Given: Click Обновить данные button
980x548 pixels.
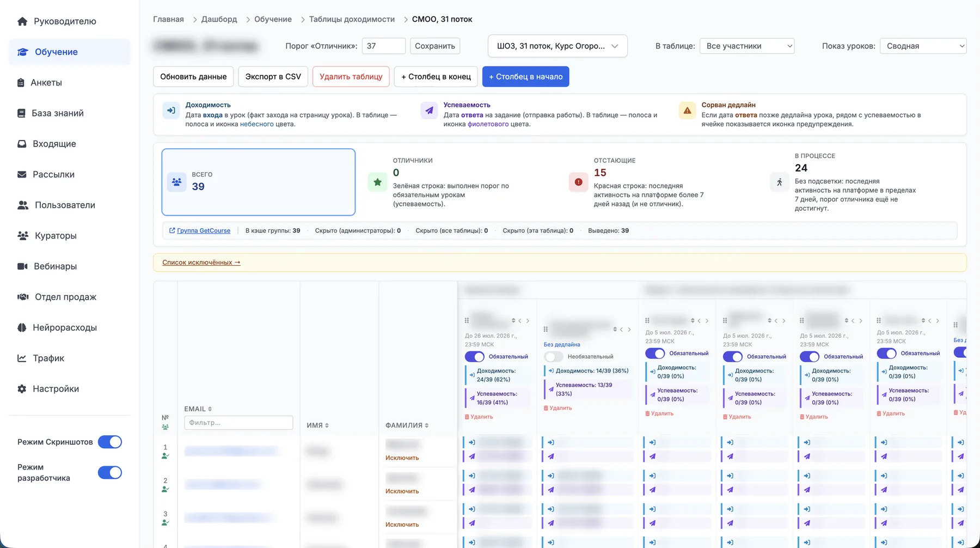Looking at the screenshot, I should point(193,77).
